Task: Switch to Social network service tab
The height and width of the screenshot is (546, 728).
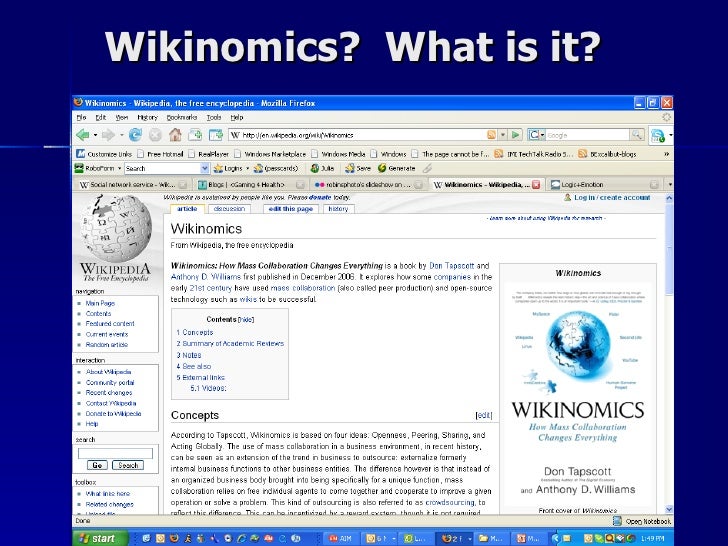Action: point(133,184)
